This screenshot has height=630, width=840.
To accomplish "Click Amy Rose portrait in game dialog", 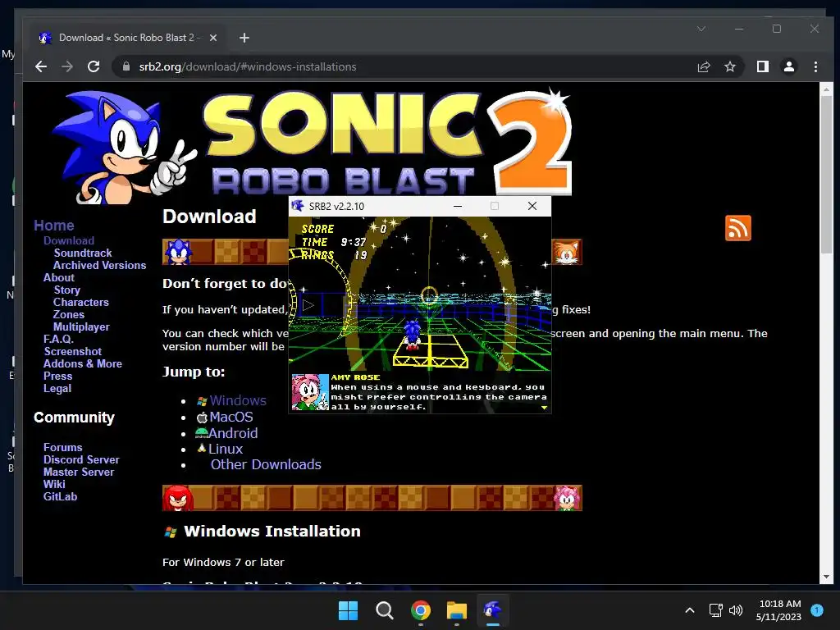I will 310,392.
